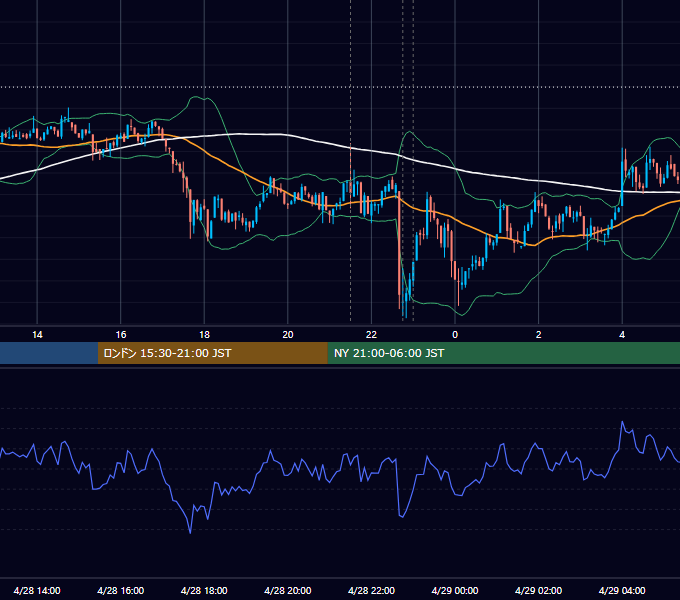Click the 4 hour label on price chart axis
680x600 pixels.
[x=622, y=335]
